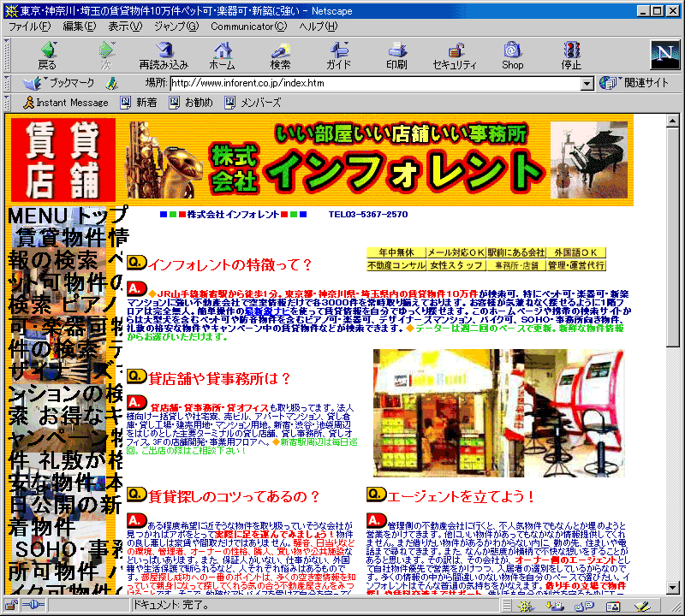
Task: Open the 表示(V) menu
Action: 125,27
